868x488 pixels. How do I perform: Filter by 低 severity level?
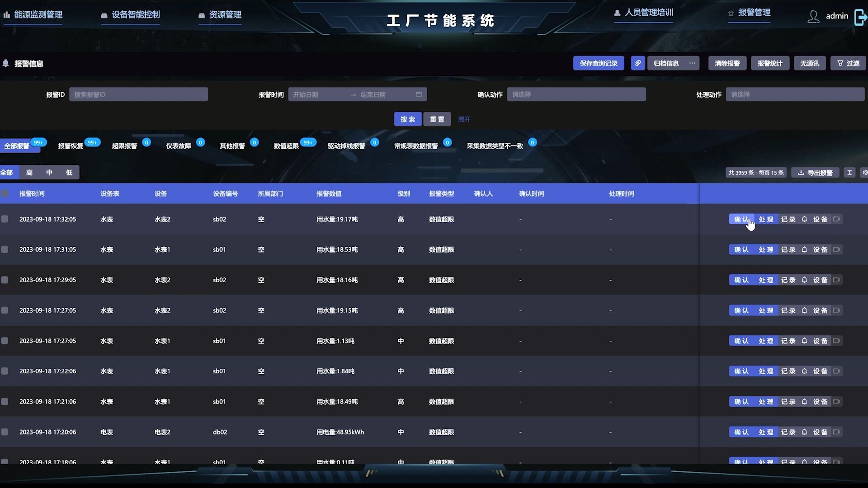[x=69, y=172]
